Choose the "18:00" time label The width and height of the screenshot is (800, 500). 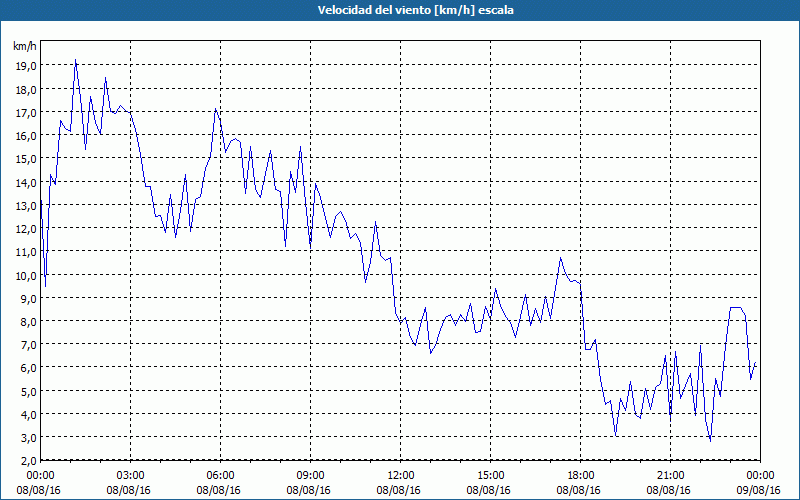tap(581, 476)
